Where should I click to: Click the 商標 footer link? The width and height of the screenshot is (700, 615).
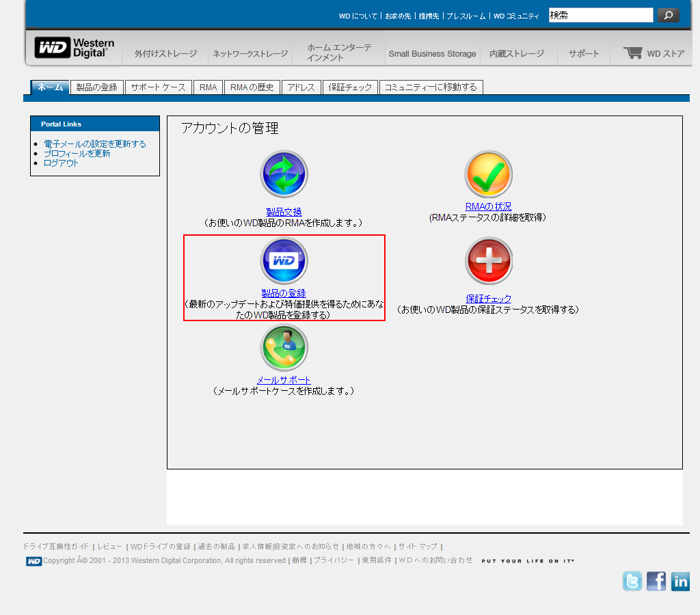[x=299, y=560]
